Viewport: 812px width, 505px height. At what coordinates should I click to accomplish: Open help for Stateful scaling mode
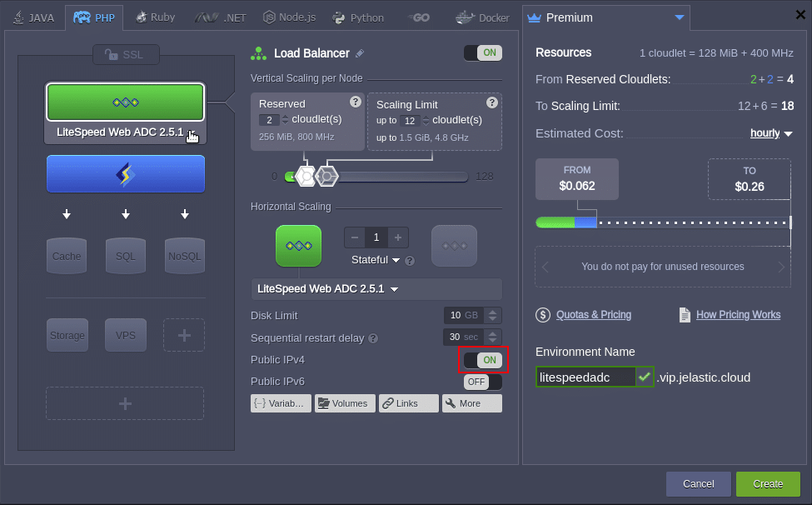click(410, 261)
